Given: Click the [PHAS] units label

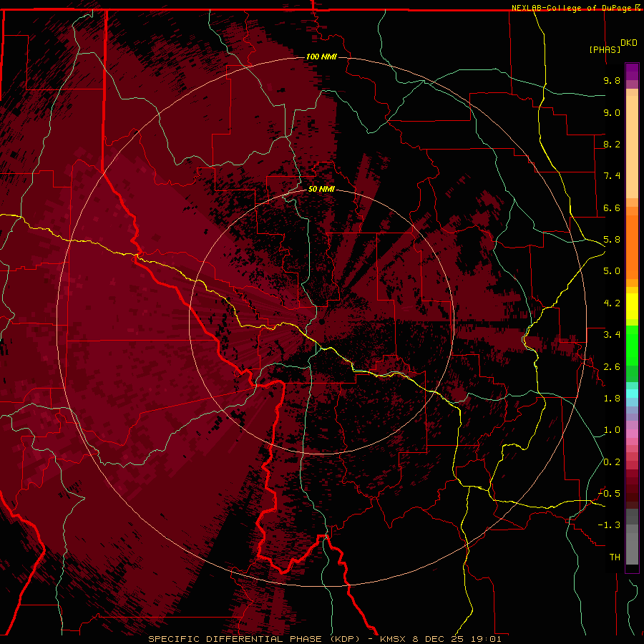Looking at the screenshot, I should pyautogui.click(x=605, y=49).
